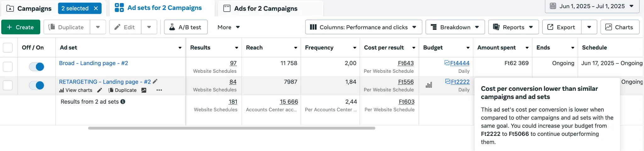The width and height of the screenshot is (644, 151).
Task: Clear the 2 selected campaigns filter
Action: point(96,8)
